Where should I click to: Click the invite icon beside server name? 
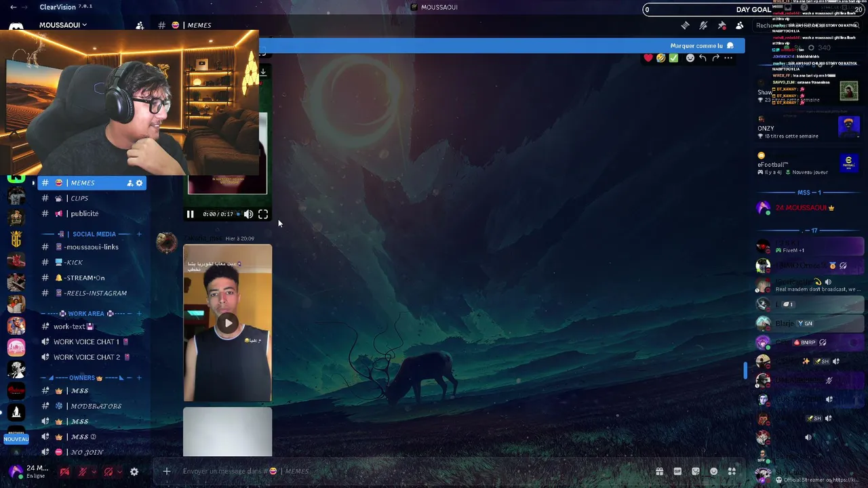(x=140, y=25)
